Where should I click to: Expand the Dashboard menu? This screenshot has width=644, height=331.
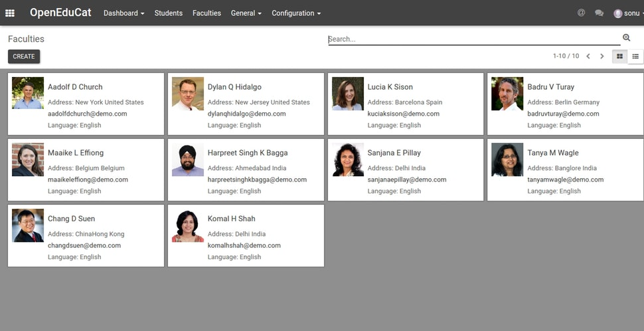124,13
